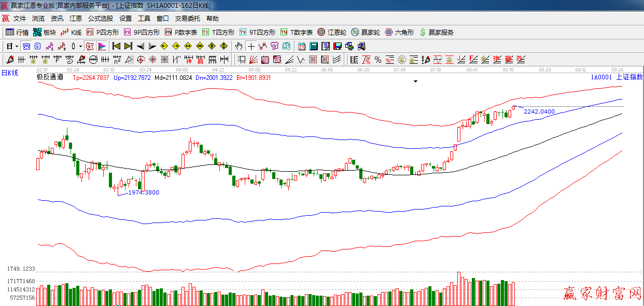Click the 行情 quotes button
Image resolution: width=644 pixels, height=306 pixels.
17,32
